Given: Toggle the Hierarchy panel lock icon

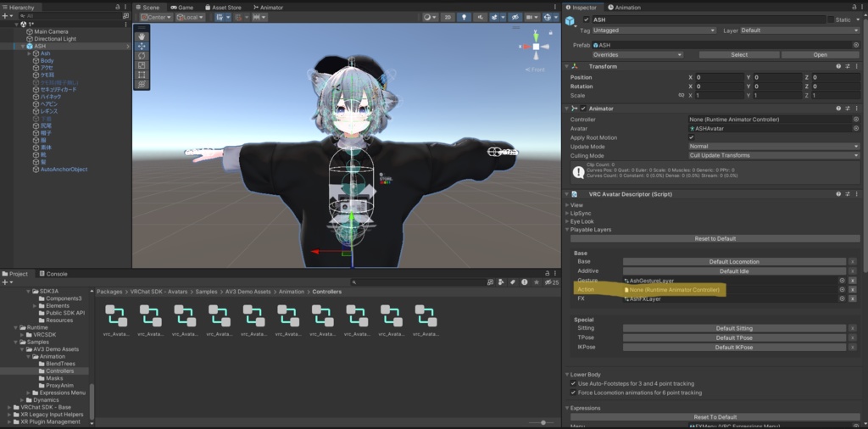Looking at the screenshot, I should 117,7.
